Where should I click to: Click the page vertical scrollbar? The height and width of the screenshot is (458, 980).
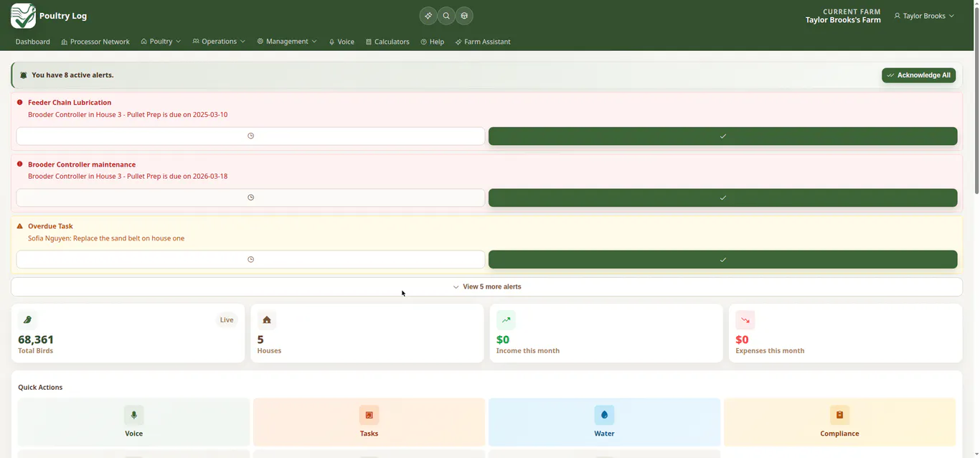pos(976,101)
